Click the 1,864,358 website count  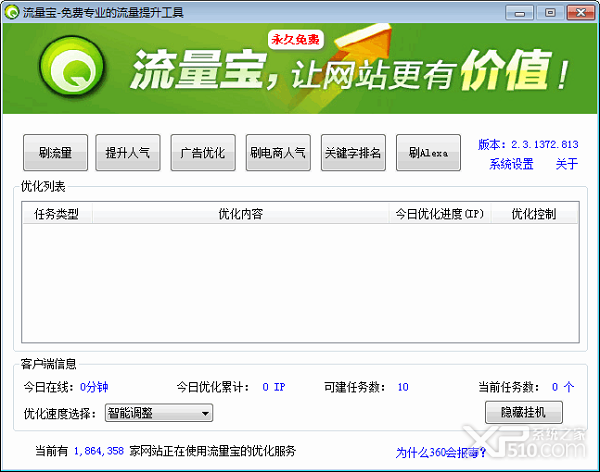point(99,451)
